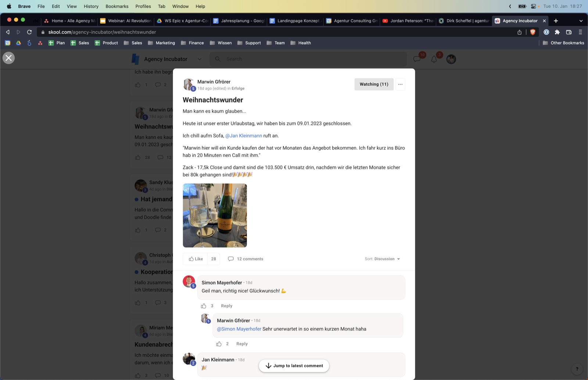Open the Plan bookmark
Screen dimensions: 588x380
point(57,43)
